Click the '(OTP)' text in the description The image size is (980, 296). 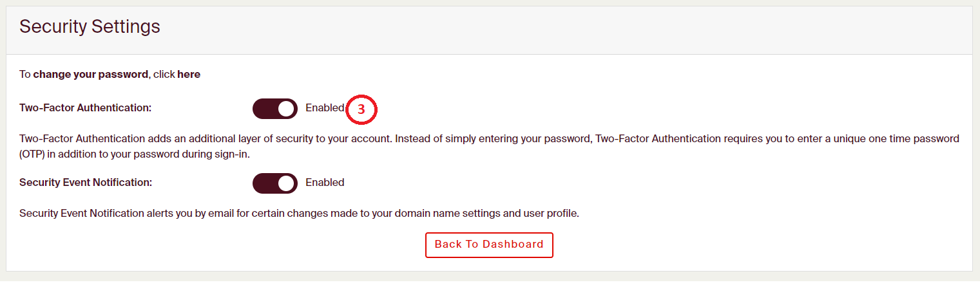[35, 155]
